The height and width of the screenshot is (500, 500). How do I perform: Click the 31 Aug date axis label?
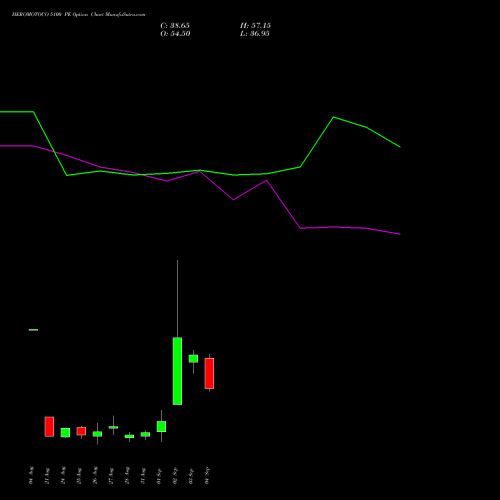pyautogui.click(x=143, y=476)
